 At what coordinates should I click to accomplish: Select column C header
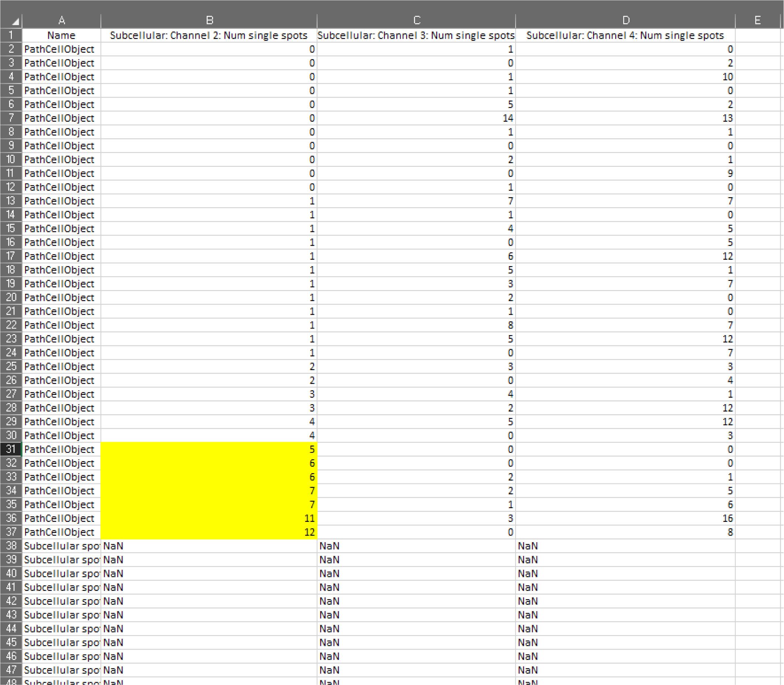point(416,20)
